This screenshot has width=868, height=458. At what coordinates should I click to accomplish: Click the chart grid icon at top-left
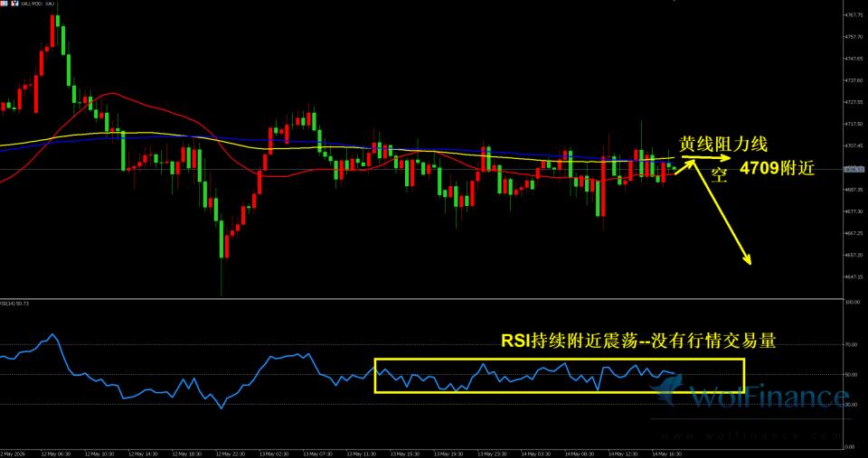coord(4,4)
